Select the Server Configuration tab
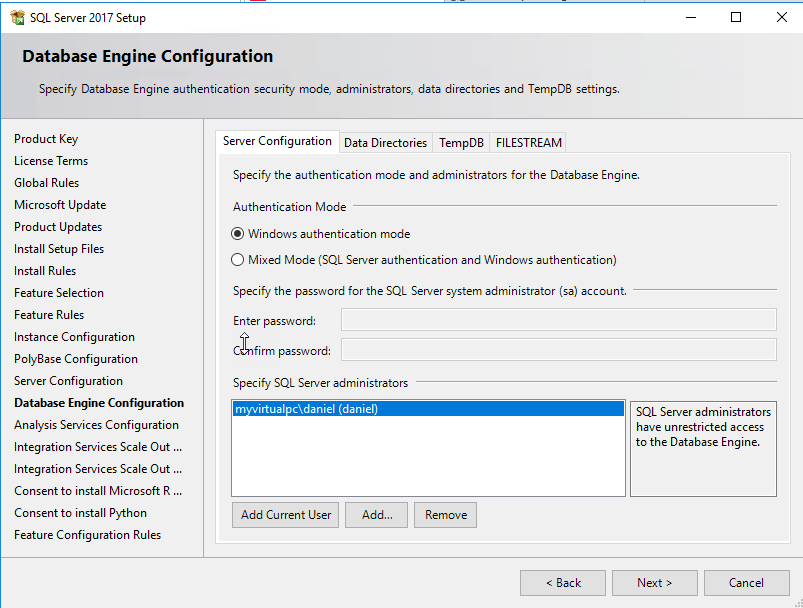 tap(277, 141)
